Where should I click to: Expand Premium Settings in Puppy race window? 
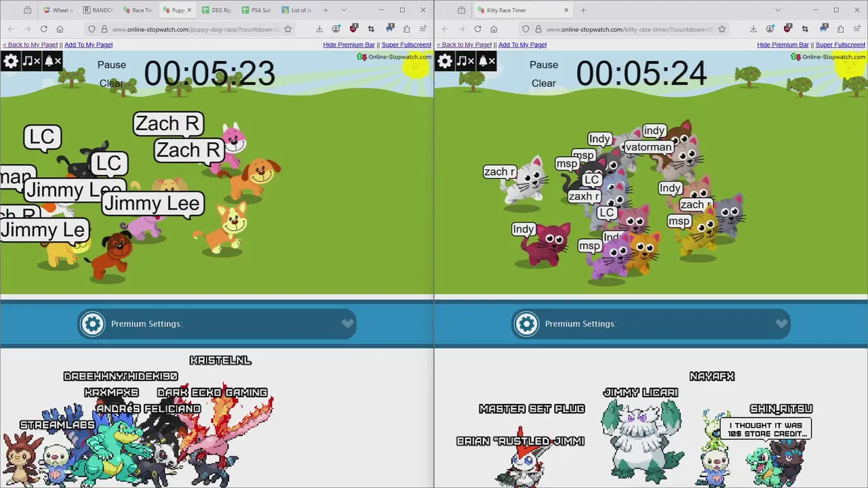[347, 323]
